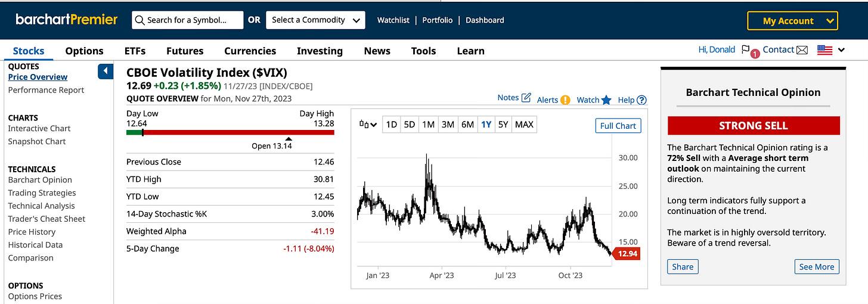Click the Watch star icon
868x304 pixels.
click(606, 100)
